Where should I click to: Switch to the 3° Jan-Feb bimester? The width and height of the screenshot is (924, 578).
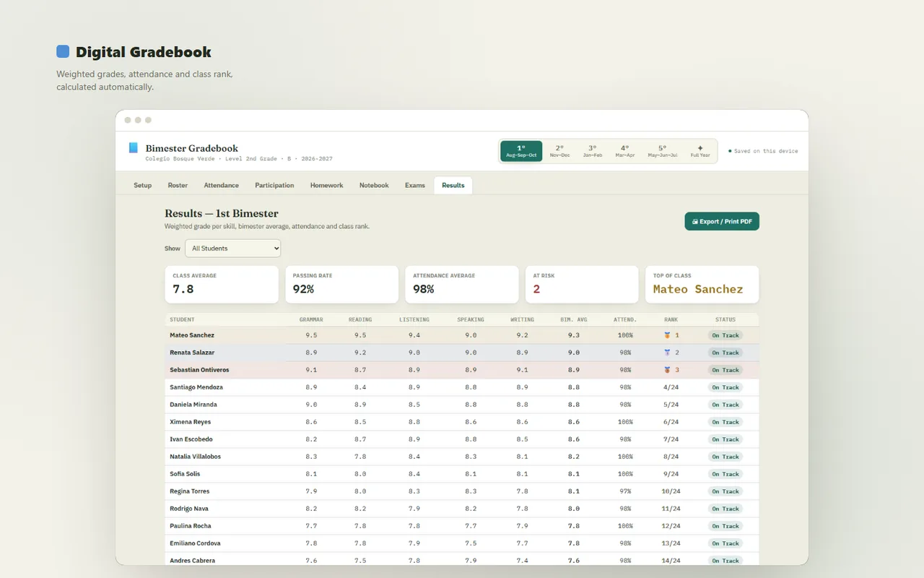point(593,151)
